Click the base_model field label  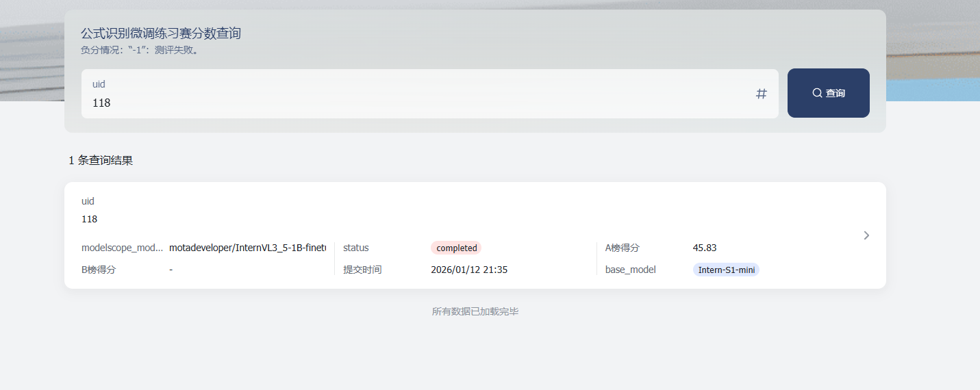click(631, 270)
